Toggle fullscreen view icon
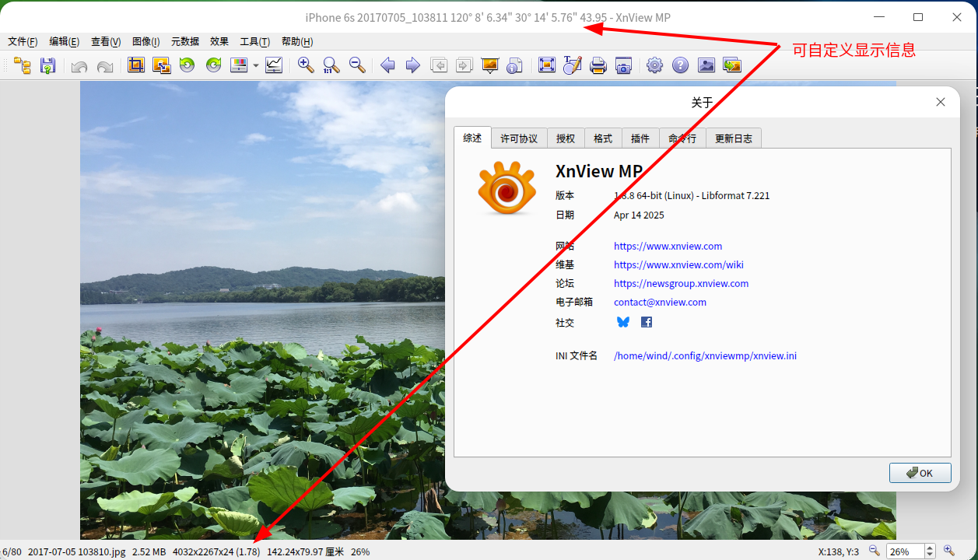 pos(547,65)
